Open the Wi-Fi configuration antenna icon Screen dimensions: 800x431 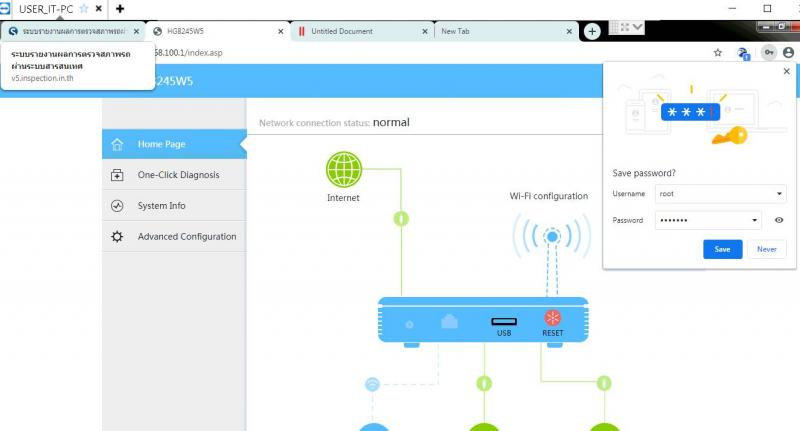coord(552,237)
